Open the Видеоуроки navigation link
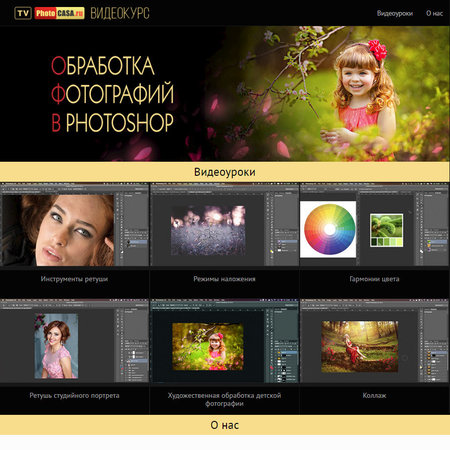Viewport: 450px width, 450px height. click(395, 13)
